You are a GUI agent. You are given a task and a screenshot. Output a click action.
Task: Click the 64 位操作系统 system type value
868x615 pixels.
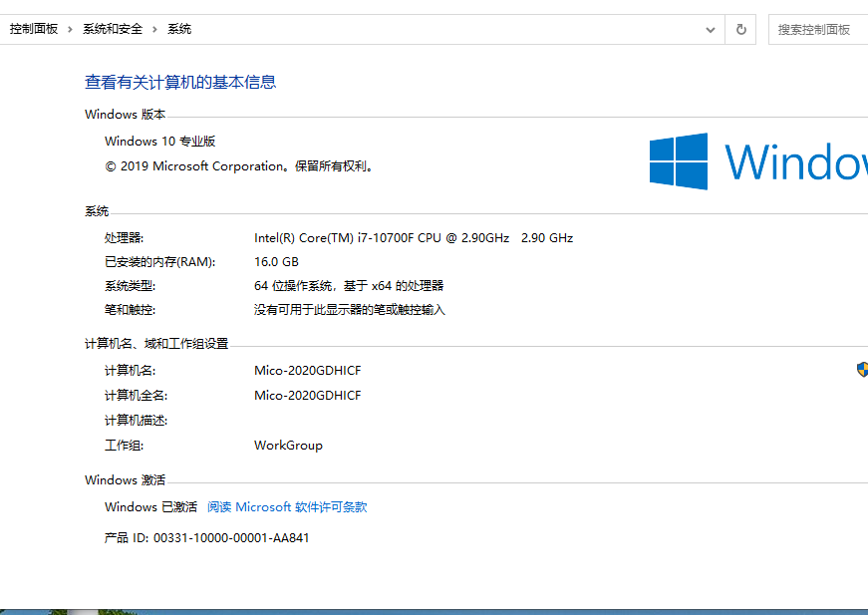point(349,286)
